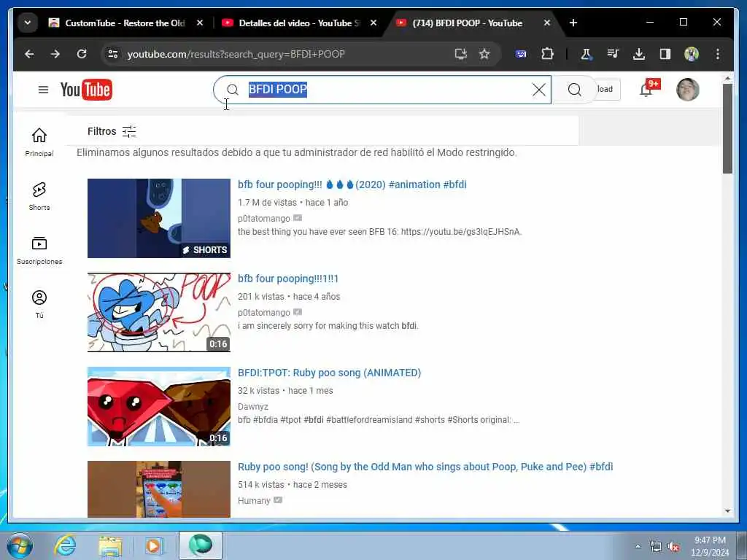Image resolution: width=747 pixels, height=560 pixels.
Task: Click the install app icon in address bar
Action: (461, 54)
